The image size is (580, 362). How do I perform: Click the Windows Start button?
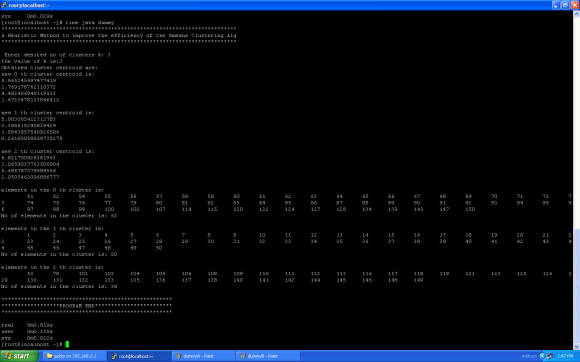[19, 356]
